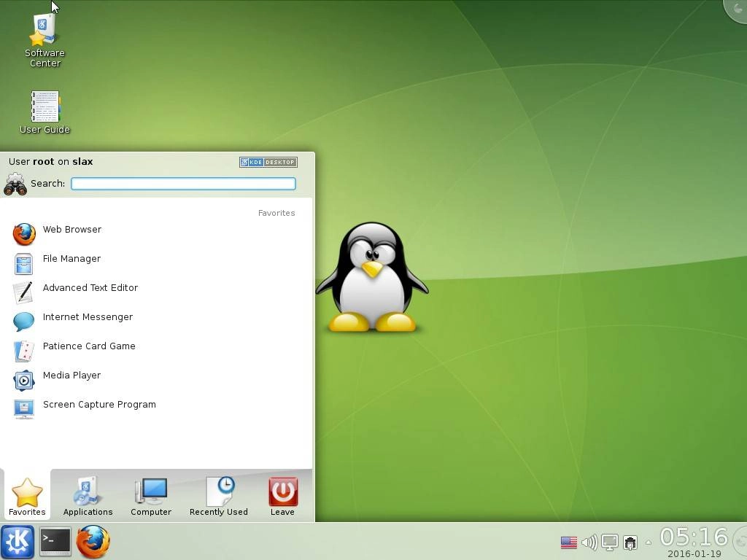Viewport: 747px width, 560px height.
Task: Open the terminal from the taskbar
Action: 55,542
